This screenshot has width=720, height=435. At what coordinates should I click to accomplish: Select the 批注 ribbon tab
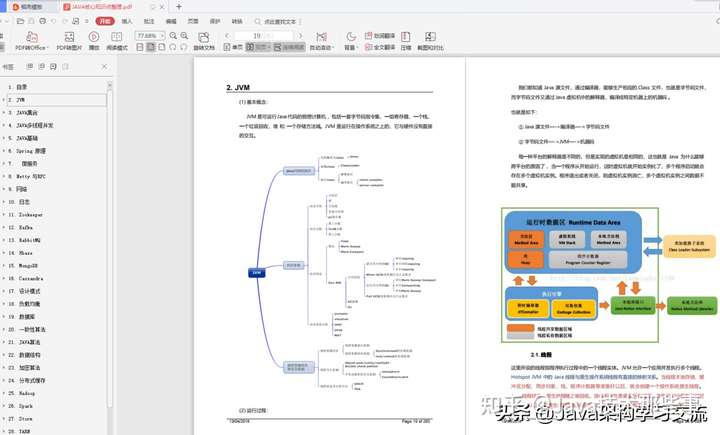[x=149, y=22]
